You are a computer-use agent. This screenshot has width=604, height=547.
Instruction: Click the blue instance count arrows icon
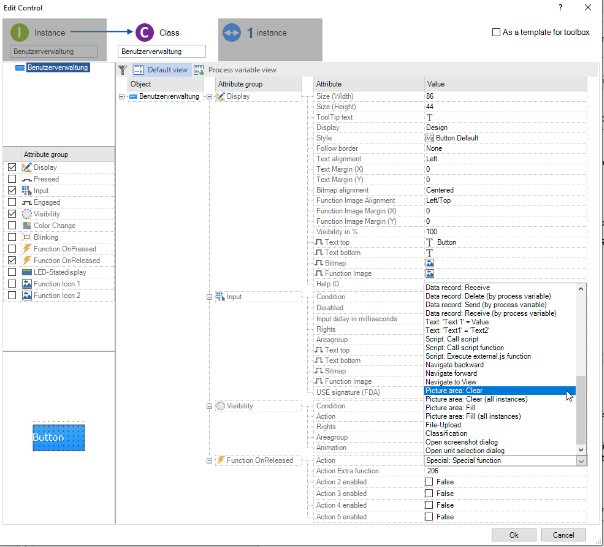click(232, 33)
